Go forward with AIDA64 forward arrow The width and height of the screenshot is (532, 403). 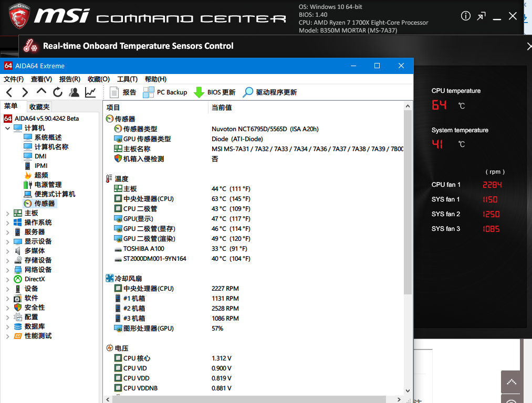click(x=25, y=92)
